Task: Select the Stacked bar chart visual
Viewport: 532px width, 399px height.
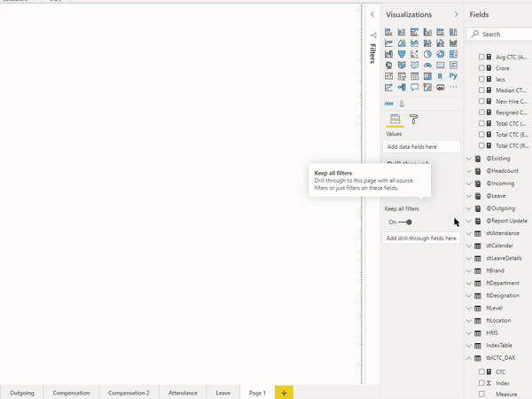Action: [388, 32]
